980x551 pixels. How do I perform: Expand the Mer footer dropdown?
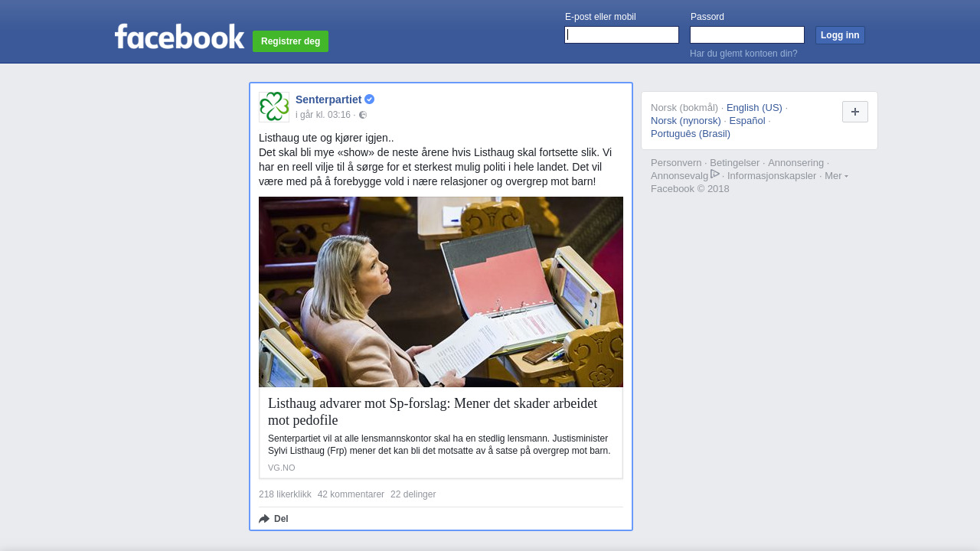point(836,175)
